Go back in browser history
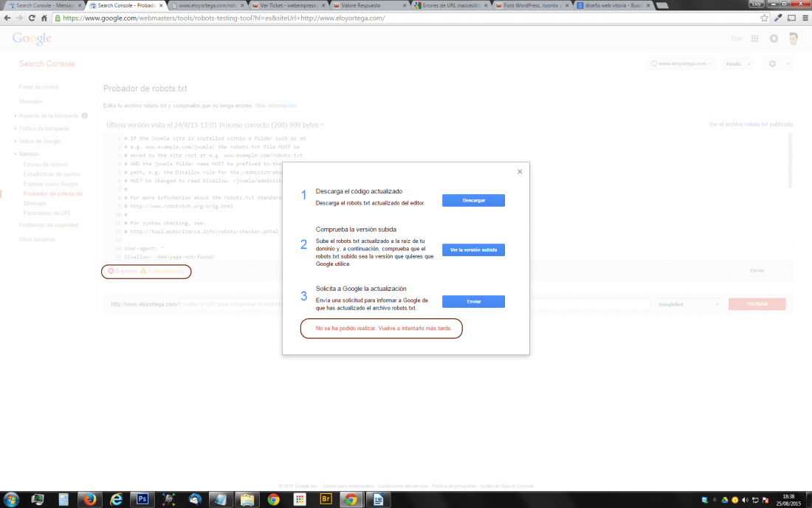Image resolution: width=812 pixels, height=508 pixels. (x=7, y=18)
